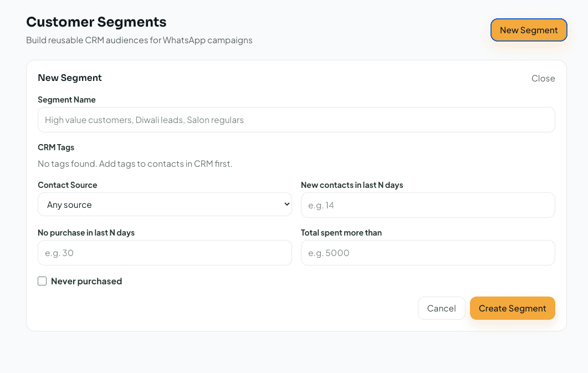Tick the Never purchased checkbox

[x=42, y=281]
